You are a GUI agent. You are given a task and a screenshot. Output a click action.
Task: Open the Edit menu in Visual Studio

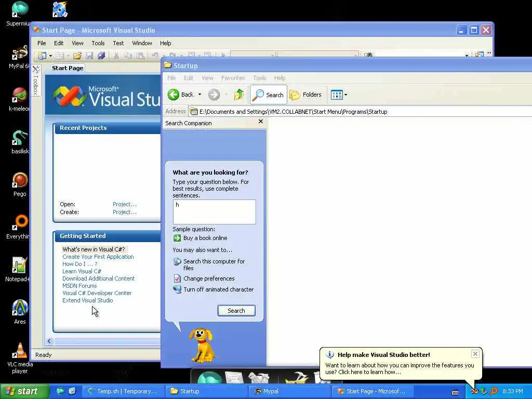point(58,43)
